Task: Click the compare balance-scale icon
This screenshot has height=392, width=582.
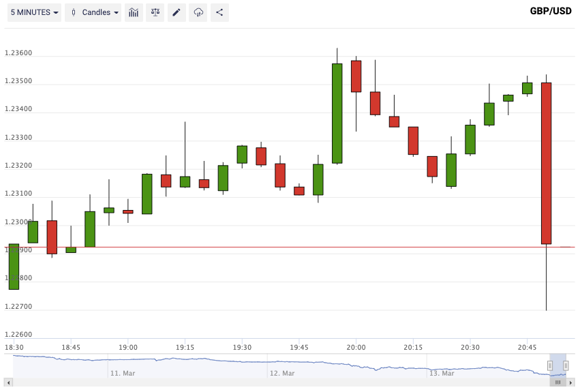Action: pyautogui.click(x=155, y=13)
